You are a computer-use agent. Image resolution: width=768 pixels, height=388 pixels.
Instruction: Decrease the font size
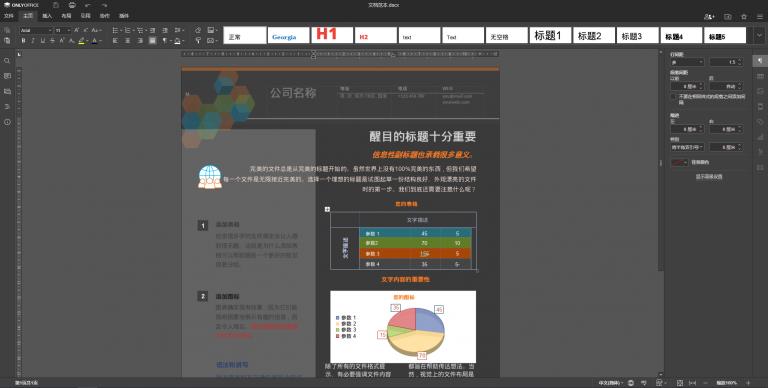pyautogui.click(x=86, y=30)
